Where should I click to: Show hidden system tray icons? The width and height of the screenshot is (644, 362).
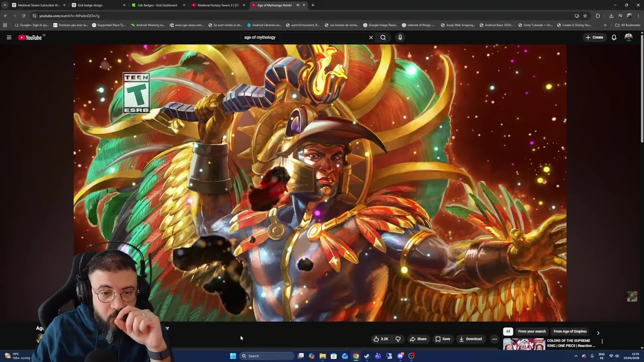[576, 356]
